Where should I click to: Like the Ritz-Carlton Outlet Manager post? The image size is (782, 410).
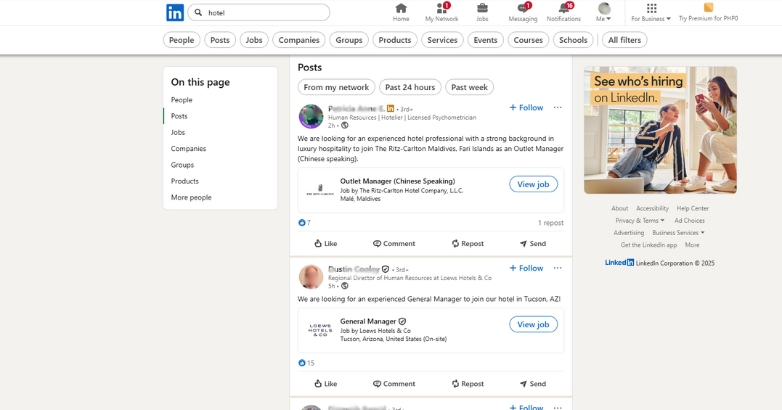coord(326,243)
